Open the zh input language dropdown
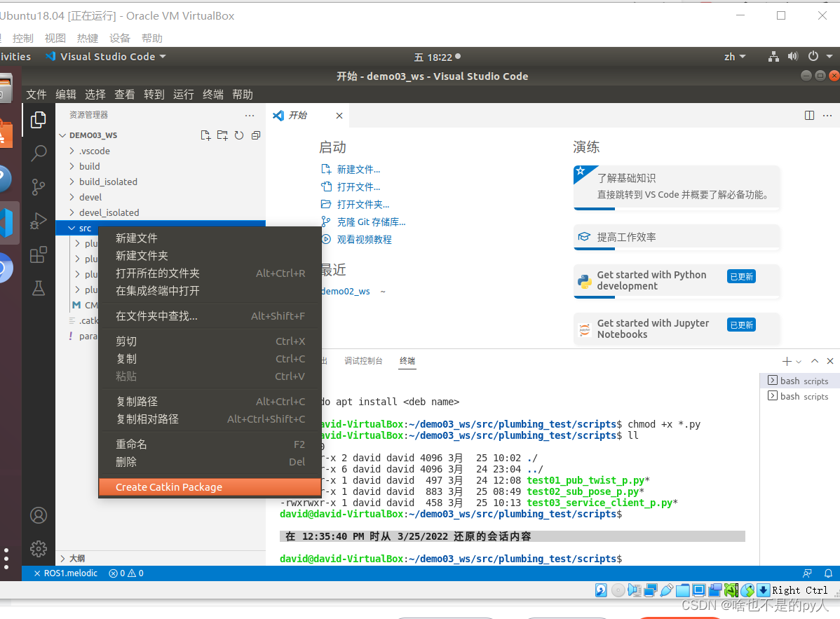The width and height of the screenshot is (840, 619). (735, 57)
